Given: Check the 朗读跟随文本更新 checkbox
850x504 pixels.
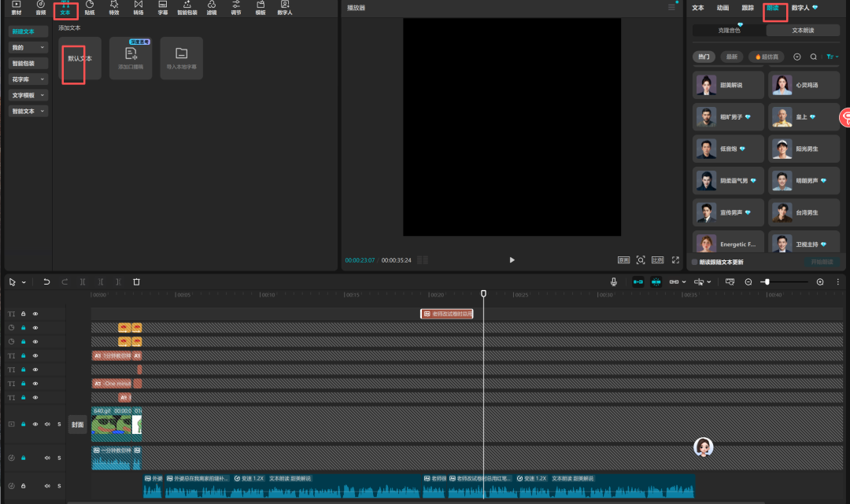Looking at the screenshot, I should point(693,262).
